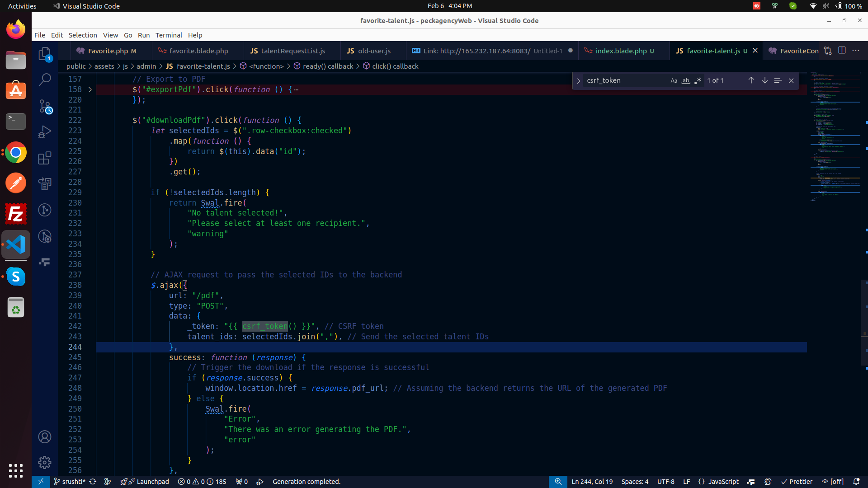
Task: Open the Extensions view
Action: pos(44,158)
